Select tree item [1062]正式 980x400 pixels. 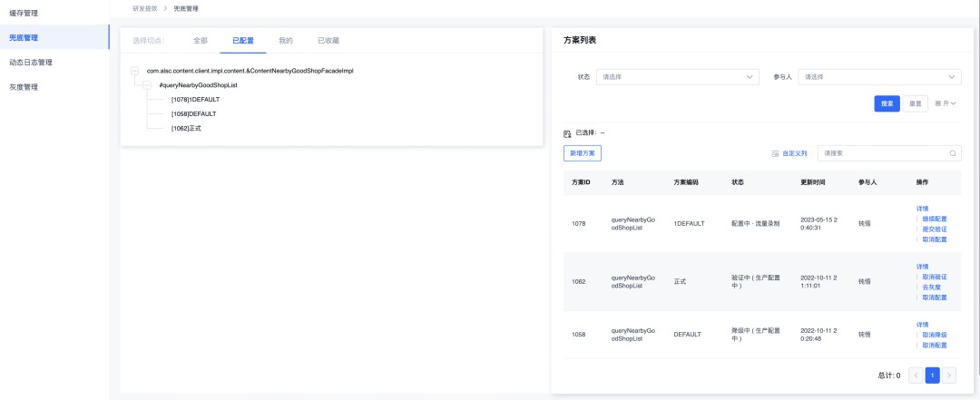point(186,128)
